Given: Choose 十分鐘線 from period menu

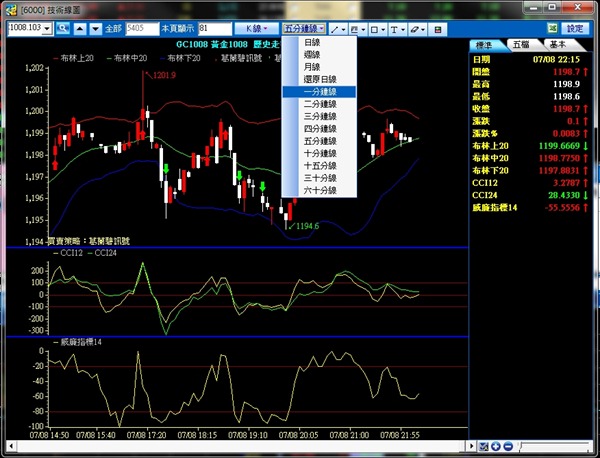Looking at the screenshot, I should point(319,153).
